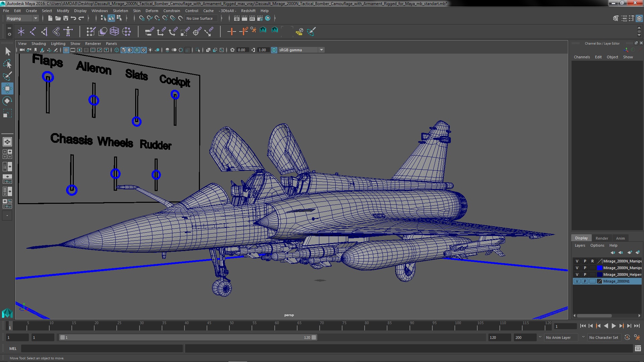Create a lattice deformer from the shelf
This screenshot has height=362, width=644.
coord(114,32)
